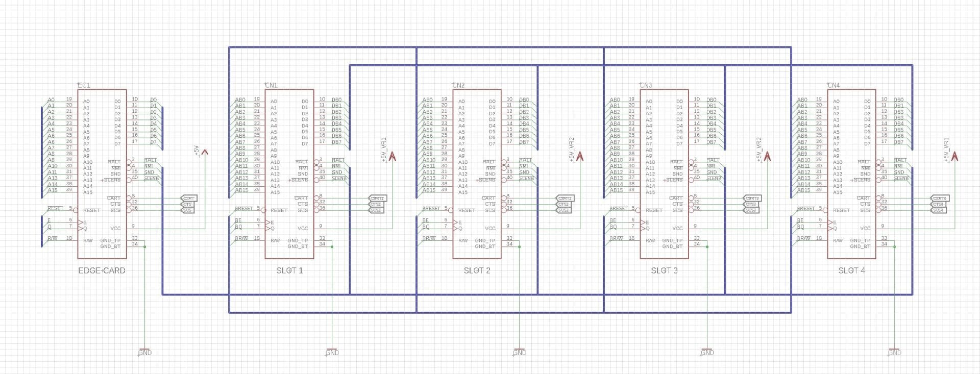The image size is (980, 374).
Task: Select the CART4 net label on CN4
Action: tap(939, 198)
